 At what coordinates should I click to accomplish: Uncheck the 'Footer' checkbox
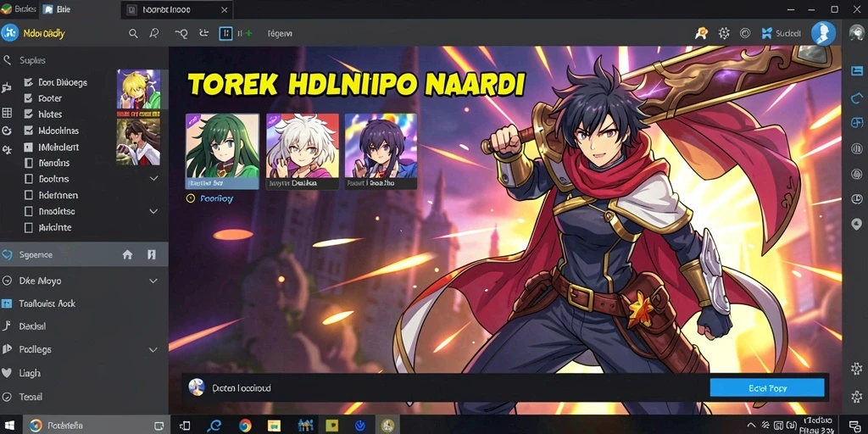click(x=29, y=98)
